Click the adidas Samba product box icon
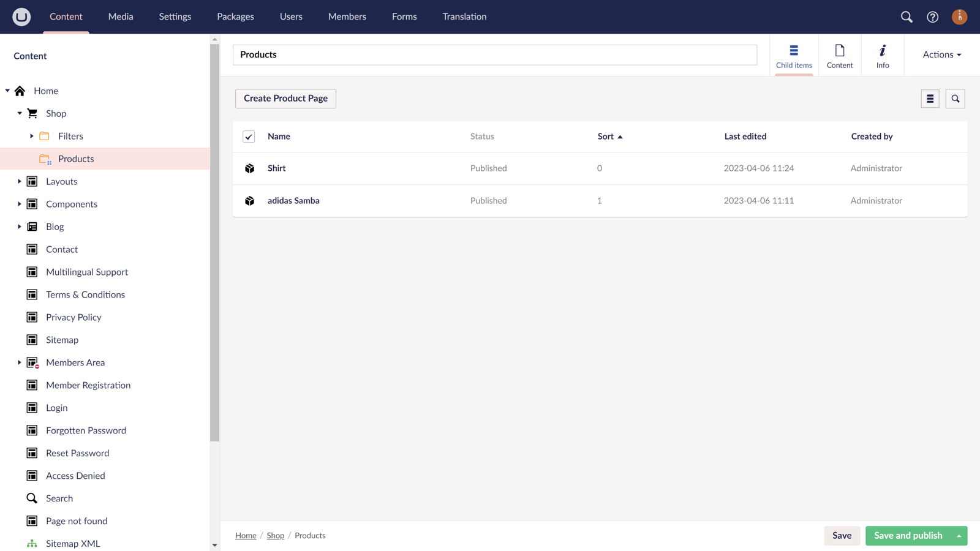 click(x=249, y=201)
